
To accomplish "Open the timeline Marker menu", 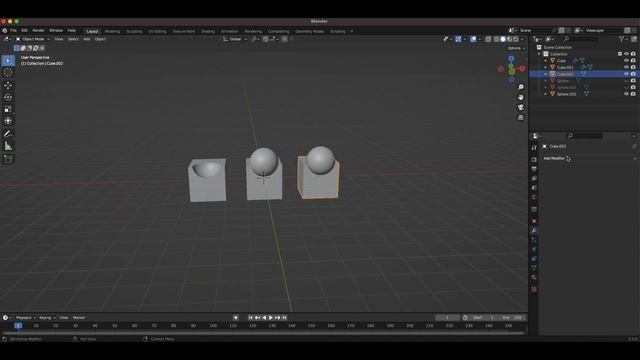I will click(x=79, y=318).
